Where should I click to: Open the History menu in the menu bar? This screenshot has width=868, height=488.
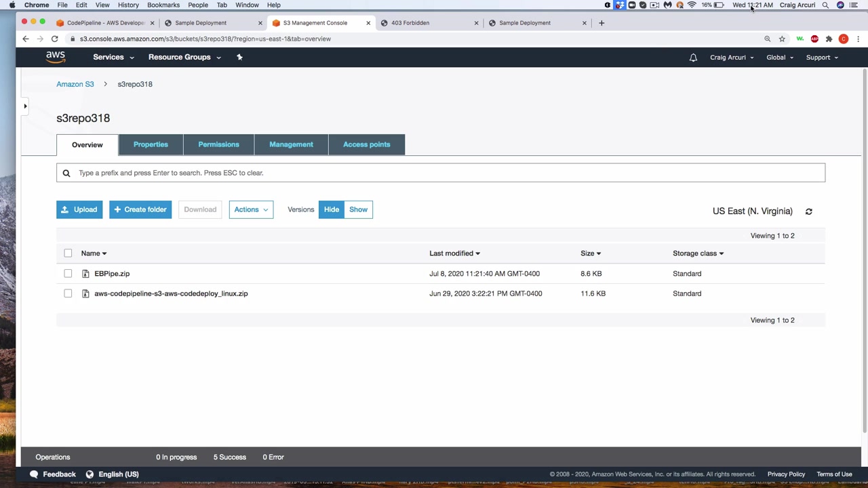point(128,5)
